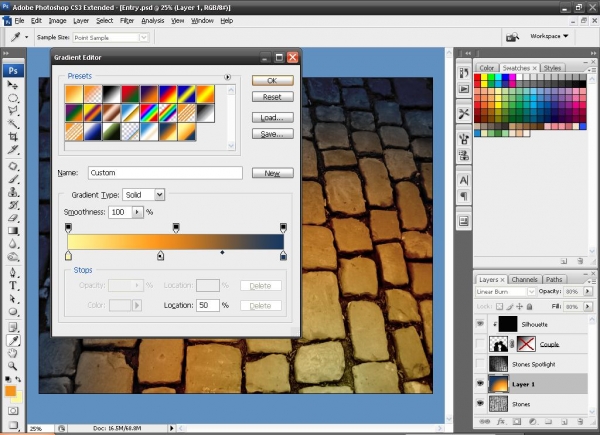This screenshot has width=600, height=435.
Task: Select the Magic Wand tool
Action: point(13,124)
